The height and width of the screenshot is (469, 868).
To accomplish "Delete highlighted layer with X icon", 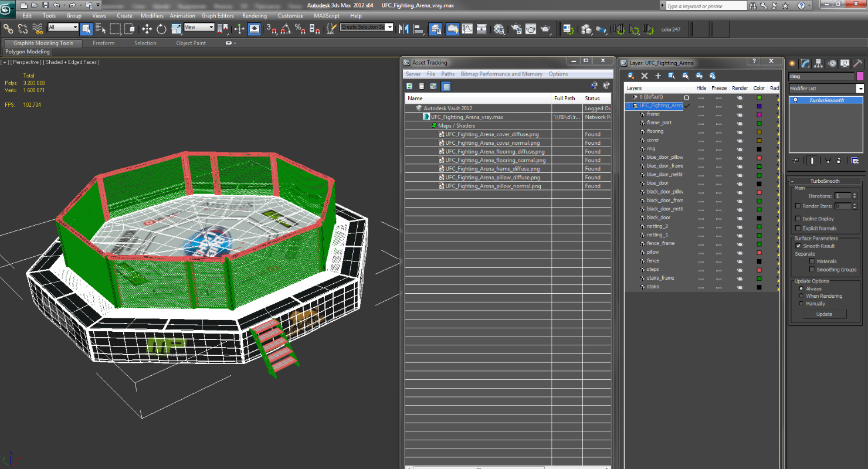I will [645, 76].
